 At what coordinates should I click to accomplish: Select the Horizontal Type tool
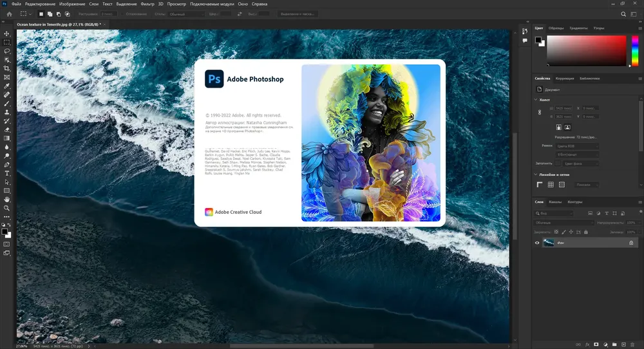[6, 173]
